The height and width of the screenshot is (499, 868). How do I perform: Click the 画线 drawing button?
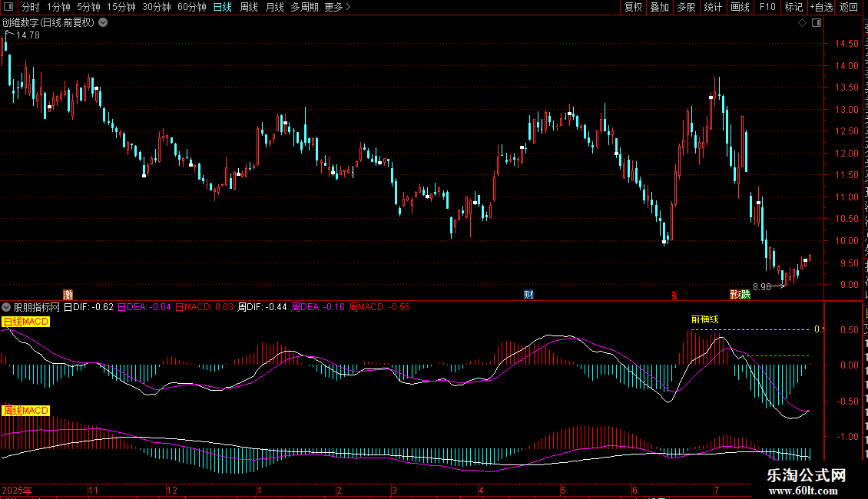tap(740, 7)
